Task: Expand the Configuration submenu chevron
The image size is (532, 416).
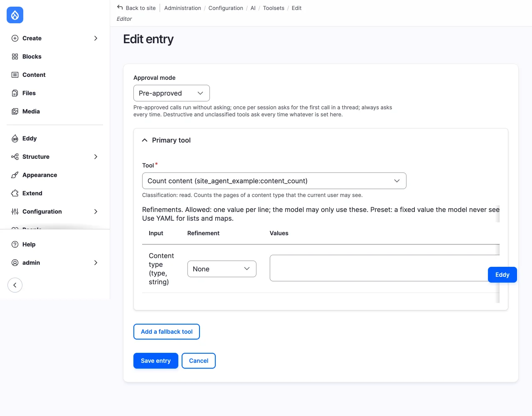Action: (x=96, y=212)
